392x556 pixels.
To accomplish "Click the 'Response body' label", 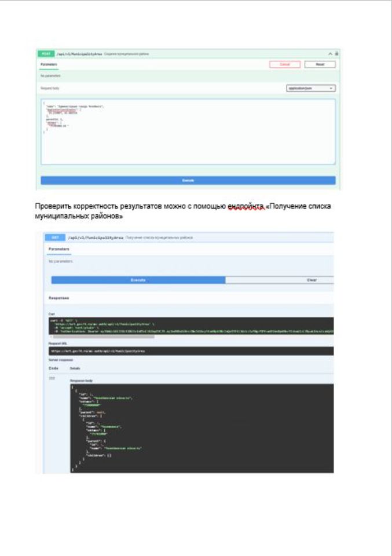I will [81, 381].
